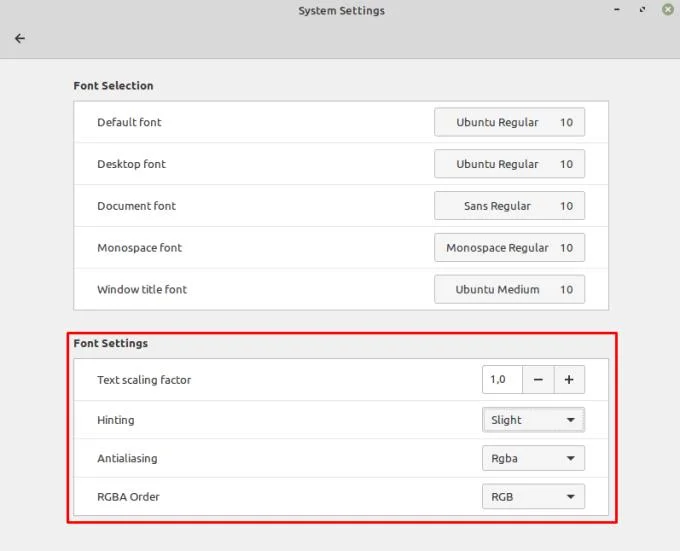The image size is (680, 551).
Task: Select the Font Settings heading
Action: [x=111, y=343]
